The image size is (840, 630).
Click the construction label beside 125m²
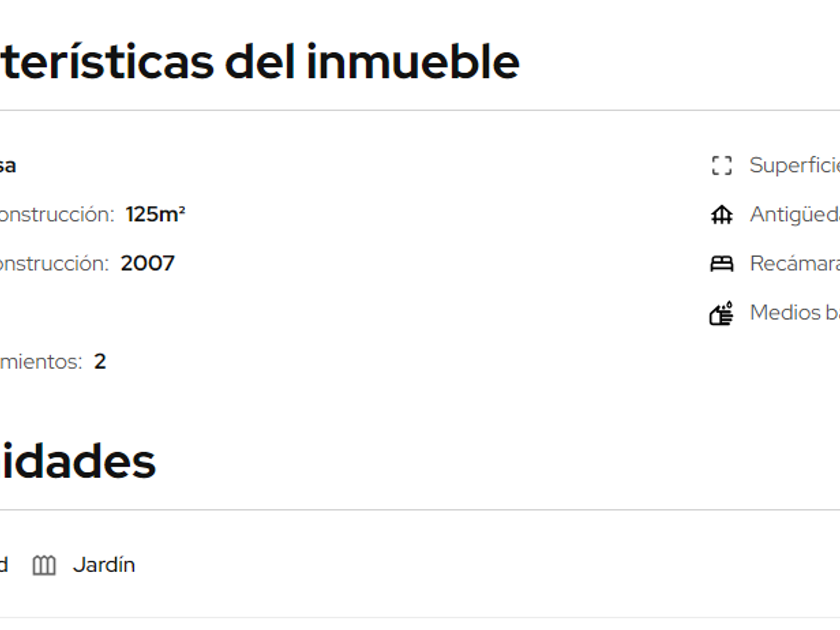[x=56, y=214]
